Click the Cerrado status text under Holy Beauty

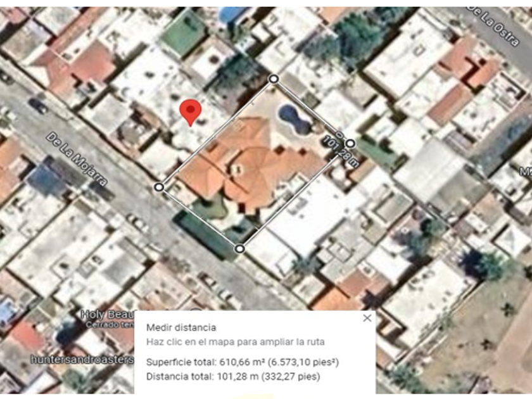[110, 325]
